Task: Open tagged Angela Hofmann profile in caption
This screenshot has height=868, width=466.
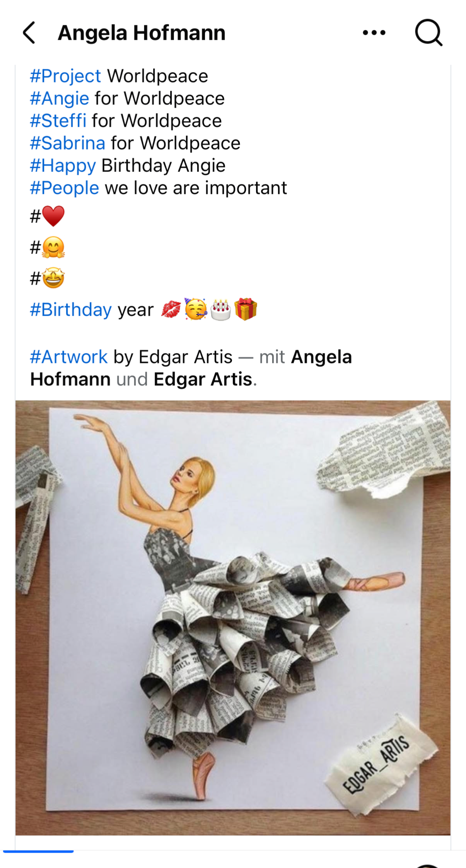Action: (x=191, y=368)
